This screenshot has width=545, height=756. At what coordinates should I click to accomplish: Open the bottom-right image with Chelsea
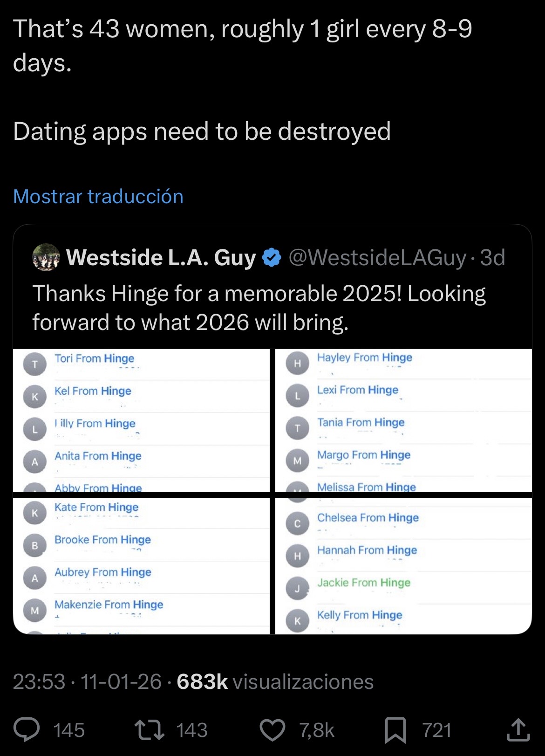[403, 566]
